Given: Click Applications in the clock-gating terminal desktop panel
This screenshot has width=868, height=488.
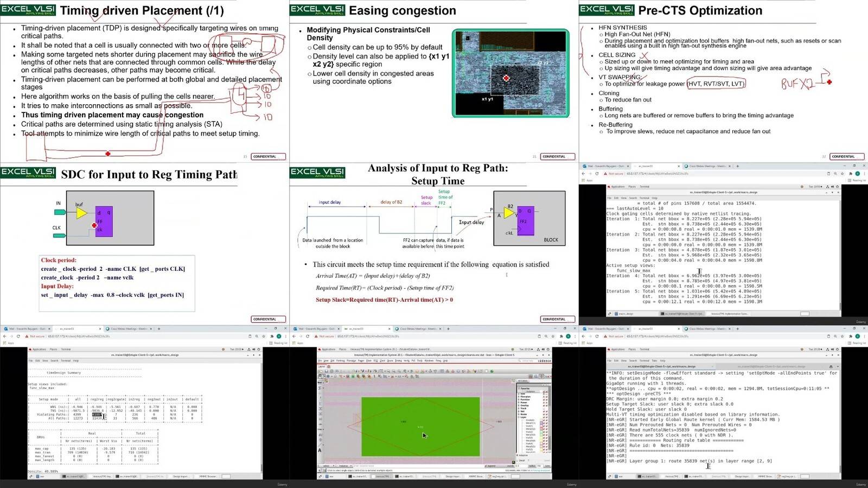Looking at the screenshot, I should click(x=618, y=186).
